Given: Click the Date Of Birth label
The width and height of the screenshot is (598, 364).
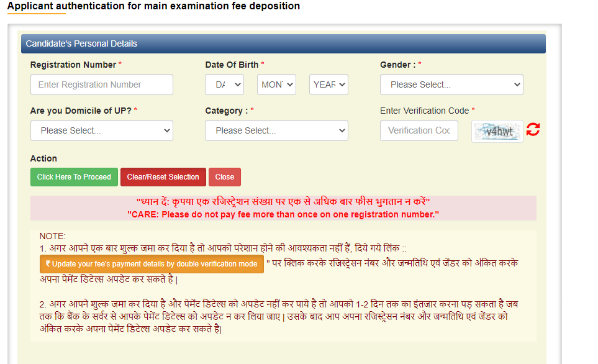Looking at the screenshot, I should pos(232,65).
